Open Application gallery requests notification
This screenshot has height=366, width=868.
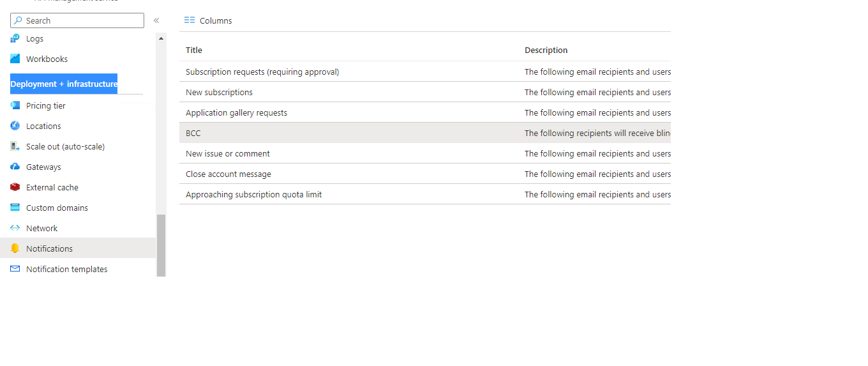(x=425, y=112)
